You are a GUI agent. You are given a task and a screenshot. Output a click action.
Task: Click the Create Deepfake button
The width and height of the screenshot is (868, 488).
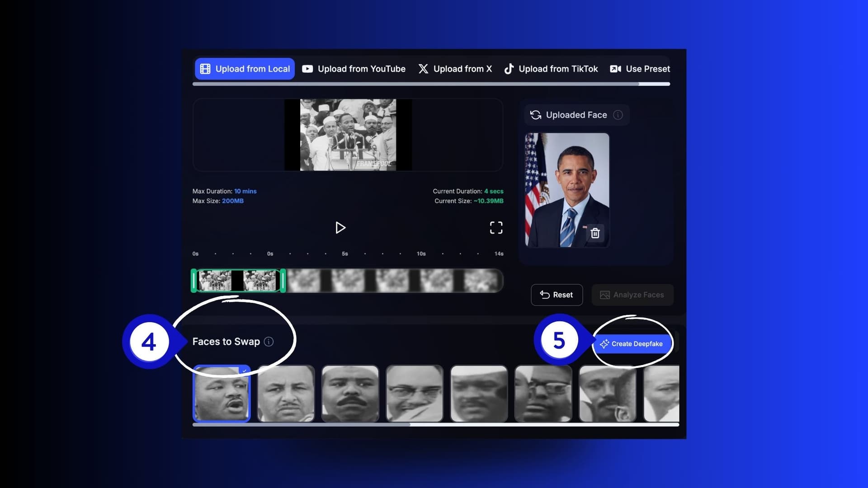[x=632, y=344]
